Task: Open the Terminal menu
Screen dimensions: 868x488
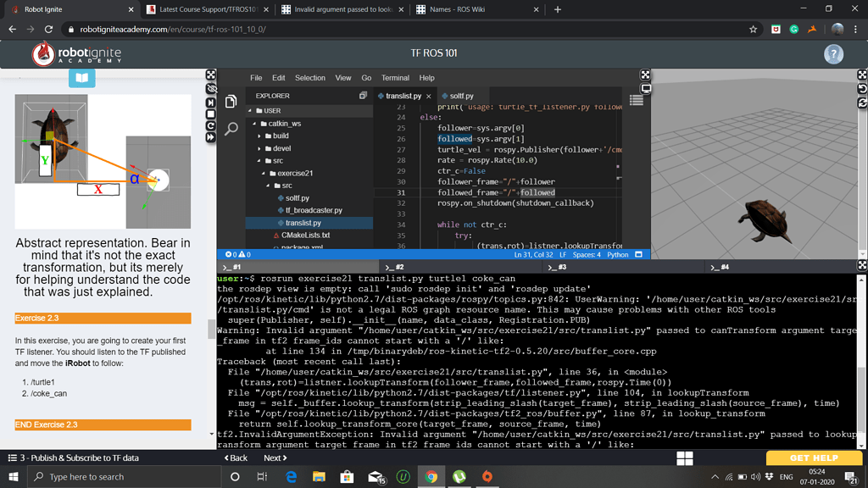Action: (395, 78)
